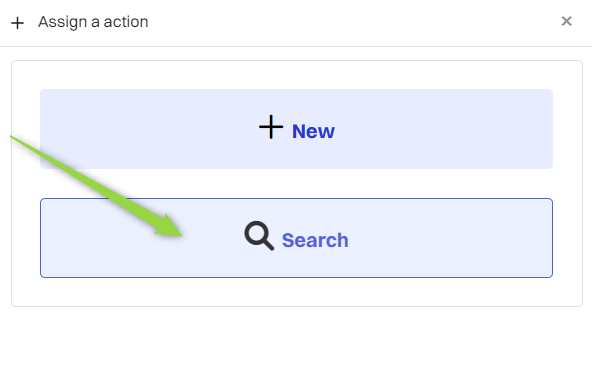Create a new action via plus symbol
The width and height of the screenshot is (592, 367).
click(271, 127)
